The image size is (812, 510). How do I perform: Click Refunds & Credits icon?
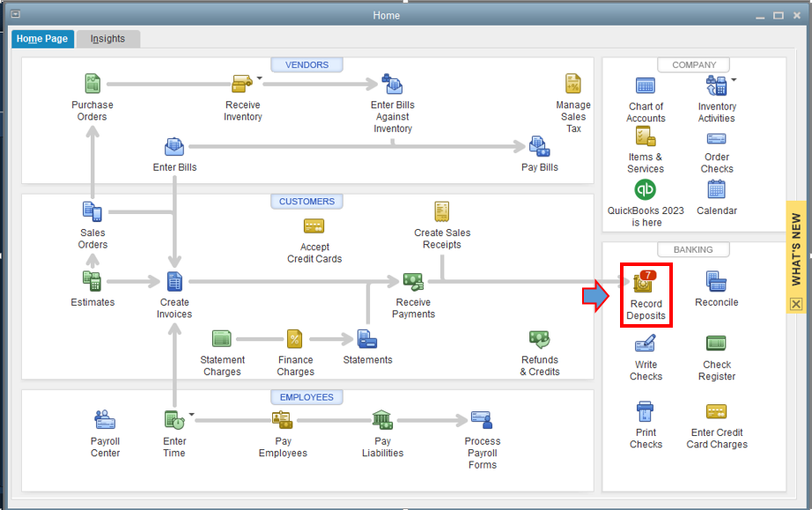coord(540,339)
